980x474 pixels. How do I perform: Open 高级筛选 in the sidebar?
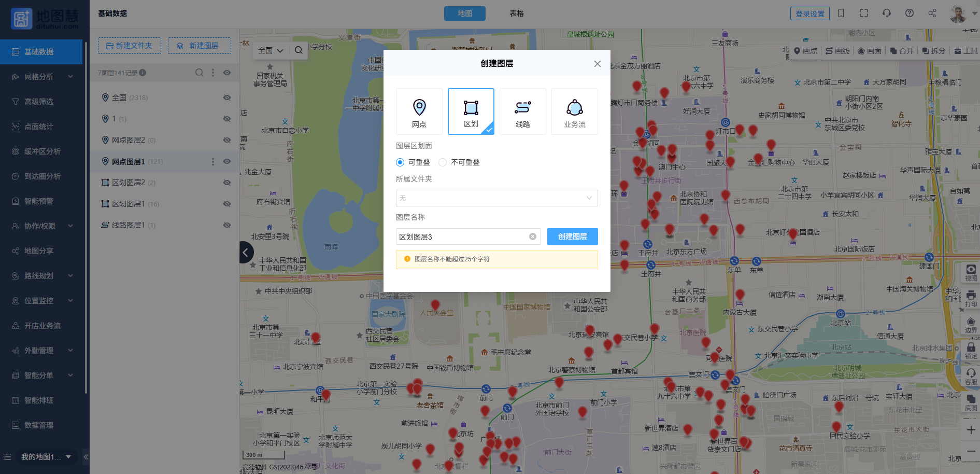click(39, 102)
